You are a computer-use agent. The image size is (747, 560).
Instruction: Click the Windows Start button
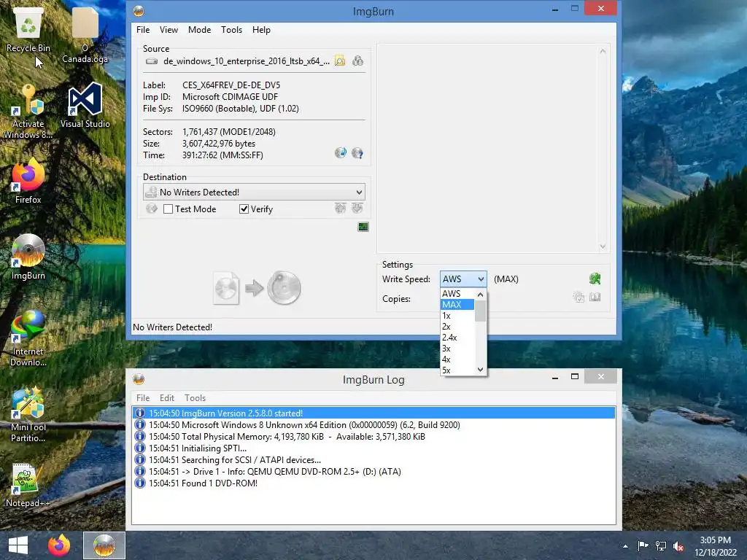(x=18, y=545)
